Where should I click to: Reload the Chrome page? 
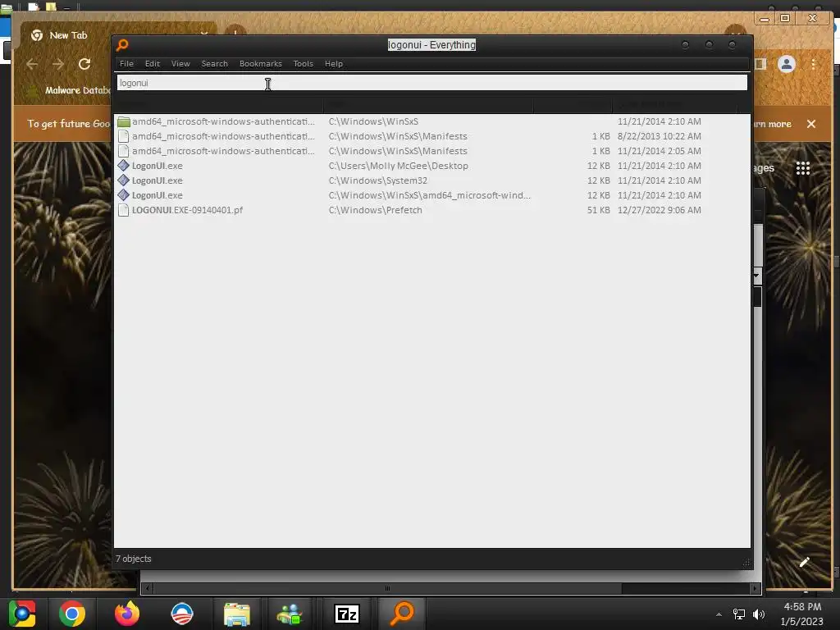pyautogui.click(x=84, y=64)
